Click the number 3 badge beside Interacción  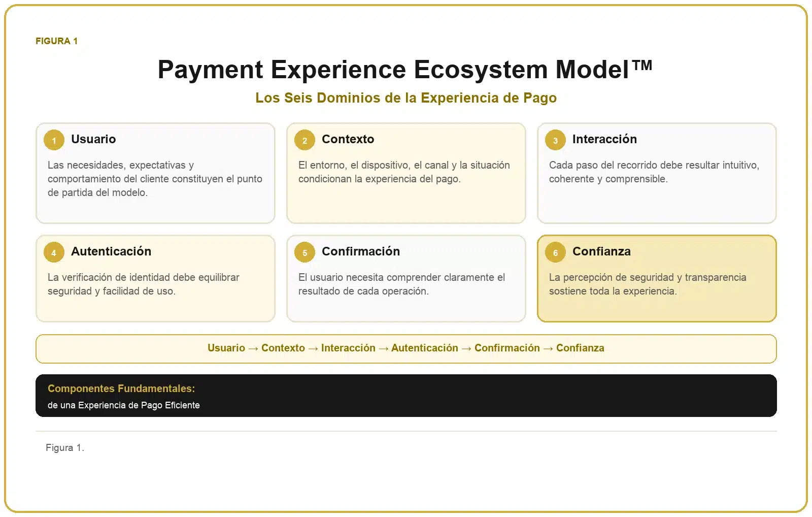pos(555,141)
